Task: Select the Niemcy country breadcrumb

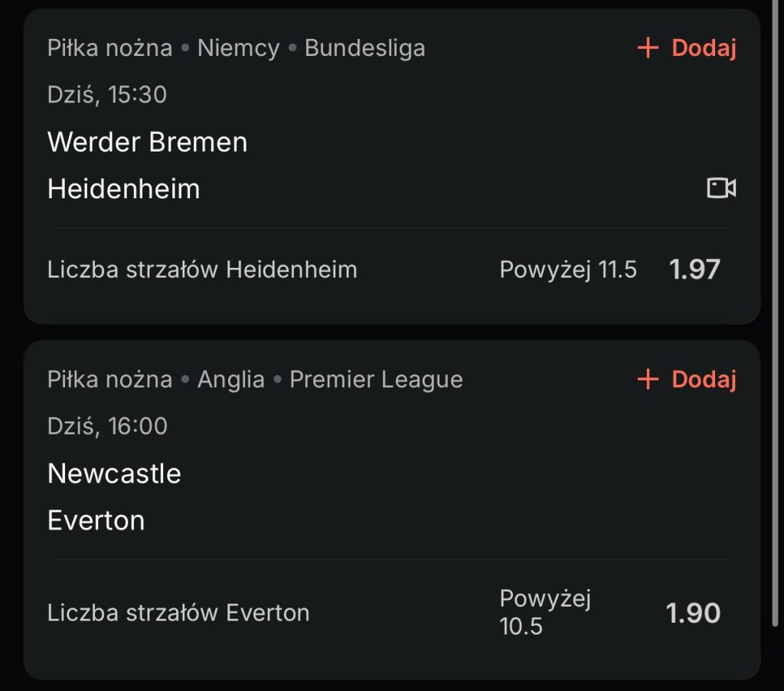Action: tap(238, 48)
